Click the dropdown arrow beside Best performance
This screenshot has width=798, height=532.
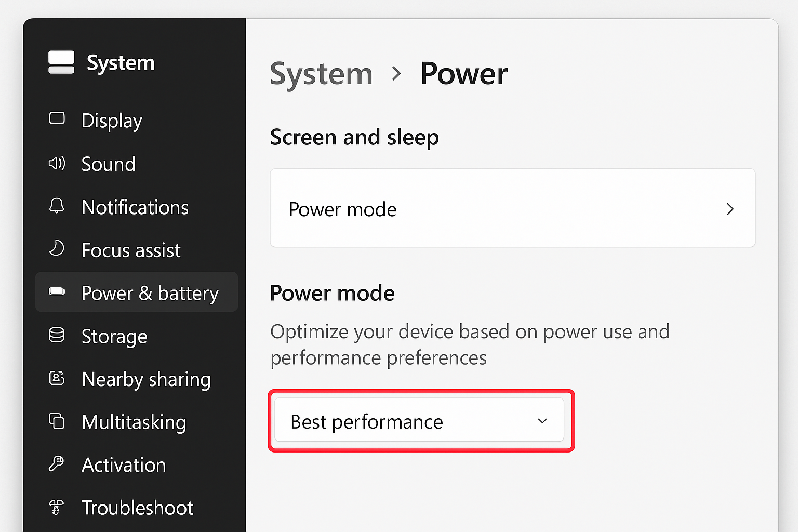coord(542,421)
